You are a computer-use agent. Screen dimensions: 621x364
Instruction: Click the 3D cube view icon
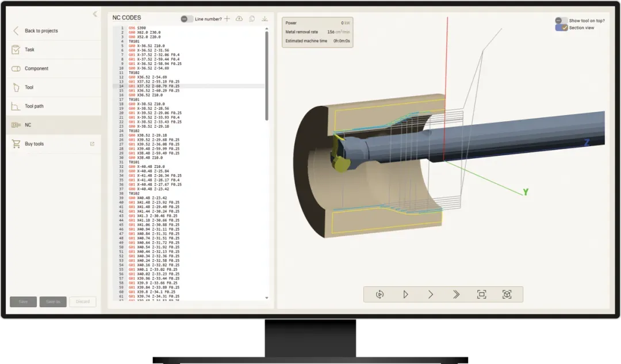507,294
